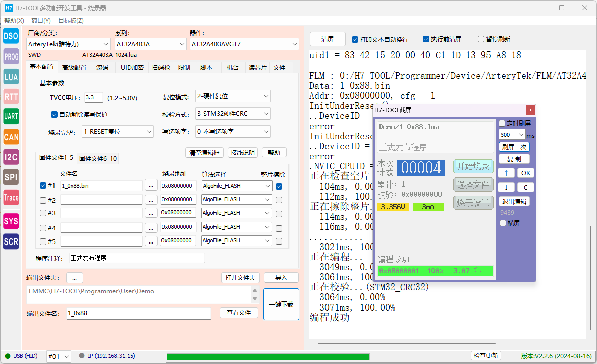The image size is (597, 364).
Task: Enable firmware file #2 checkbox
Action: [43, 200]
